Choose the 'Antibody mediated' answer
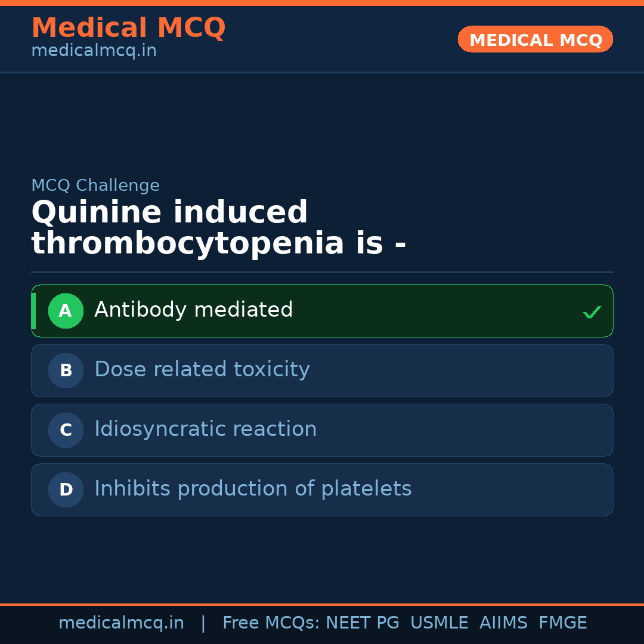The width and height of the screenshot is (644, 644). [194, 310]
